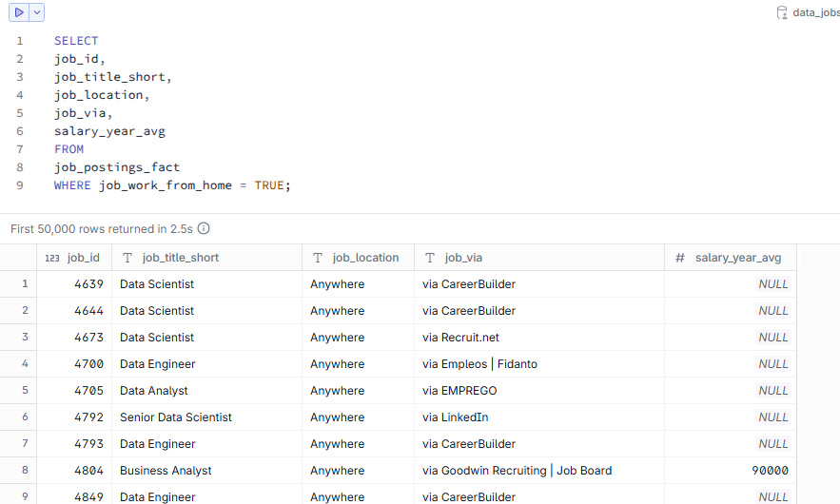Click the data_jobs database icon
Image resolution: width=840 pixels, height=504 pixels.
point(782,12)
